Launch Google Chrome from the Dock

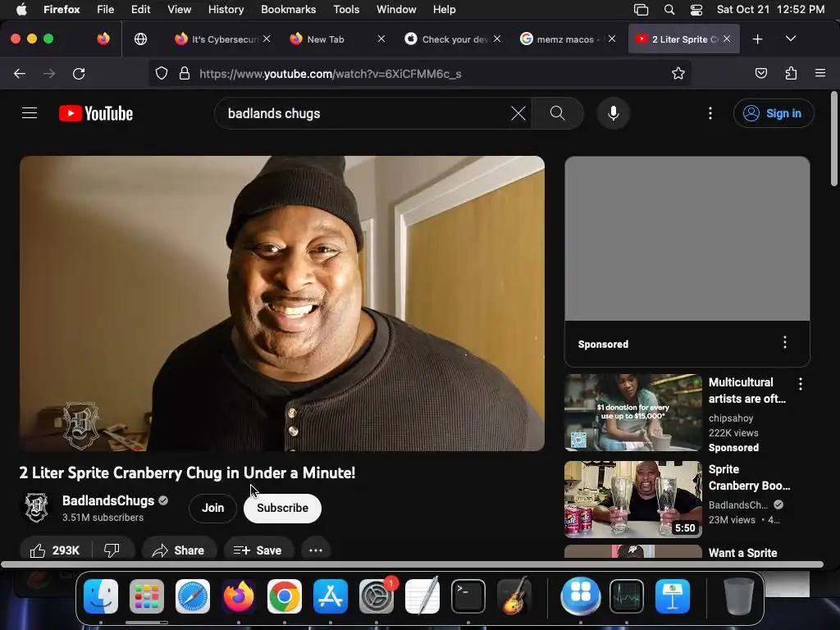click(x=285, y=596)
